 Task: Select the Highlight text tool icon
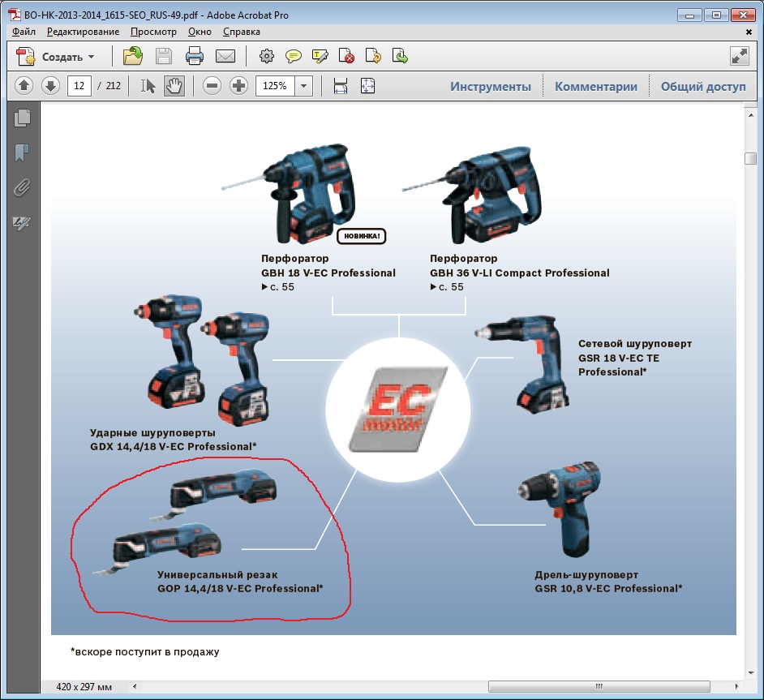[320, 57]
